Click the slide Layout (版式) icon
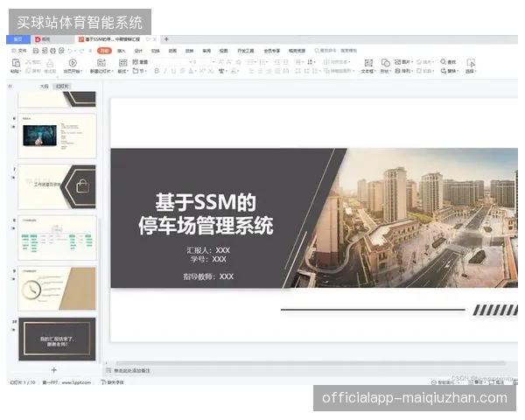This screenshot has height=420, width=525. [122, 63]
